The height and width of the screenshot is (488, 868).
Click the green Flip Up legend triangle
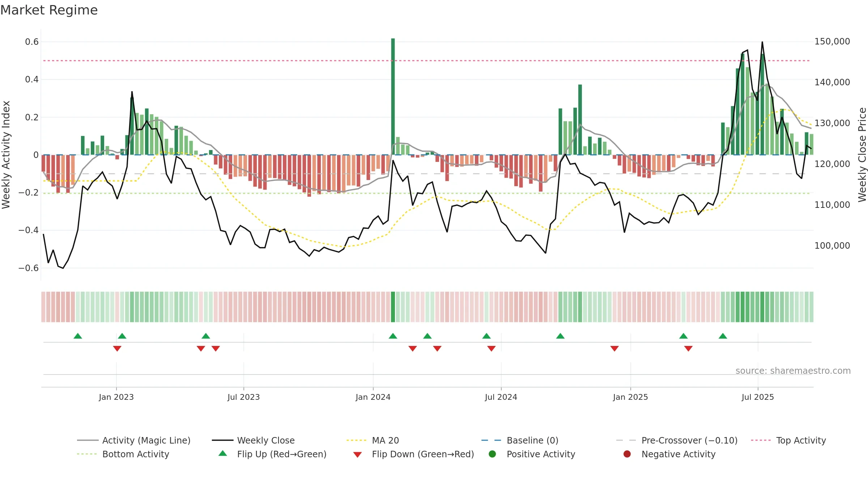coord(223,453)
